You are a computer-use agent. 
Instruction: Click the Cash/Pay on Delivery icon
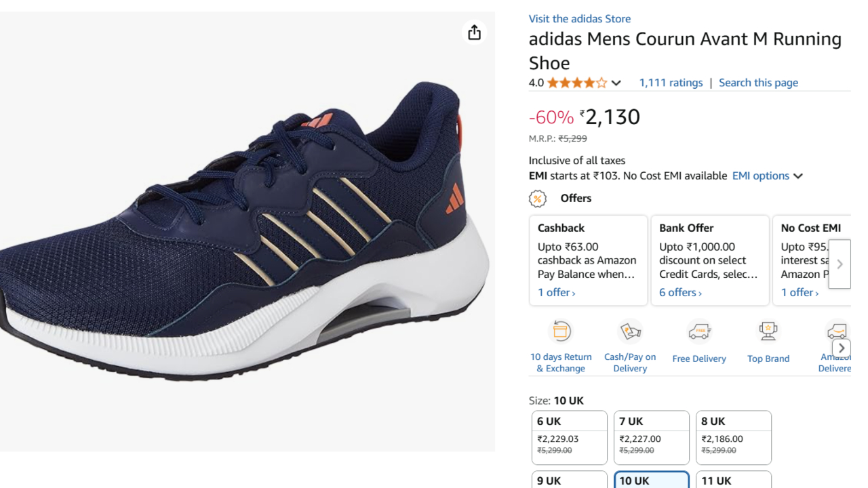630,331
